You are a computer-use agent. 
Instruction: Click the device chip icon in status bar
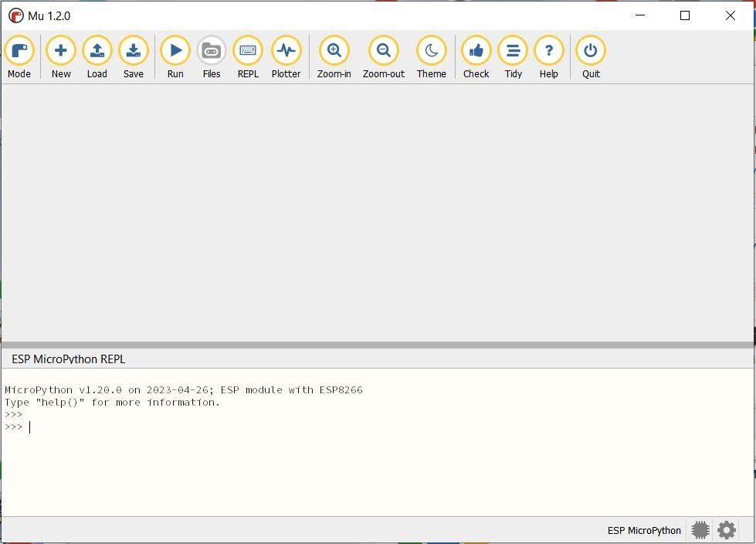click(x=700, y=530)
